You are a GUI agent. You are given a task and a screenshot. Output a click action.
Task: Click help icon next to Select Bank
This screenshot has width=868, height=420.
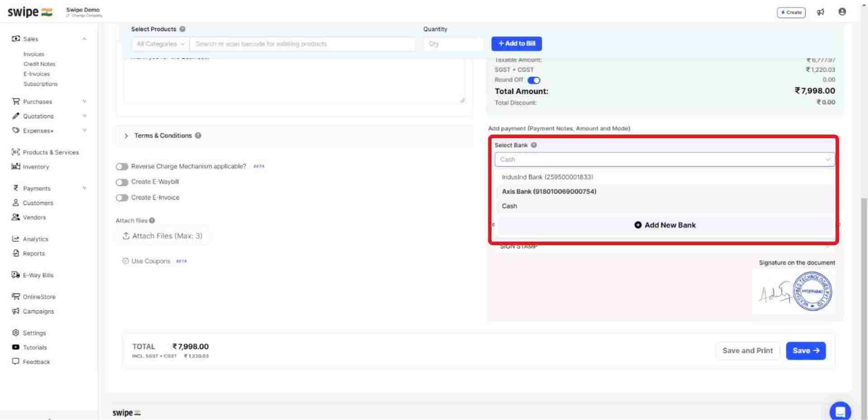click(534, 145)
